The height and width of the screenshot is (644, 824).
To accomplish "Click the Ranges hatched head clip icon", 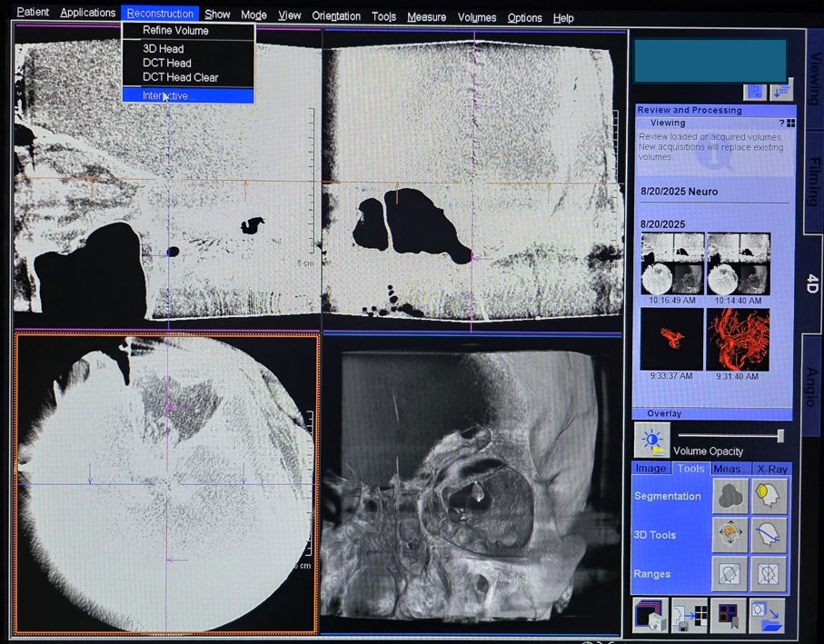I will click(730, 574).
